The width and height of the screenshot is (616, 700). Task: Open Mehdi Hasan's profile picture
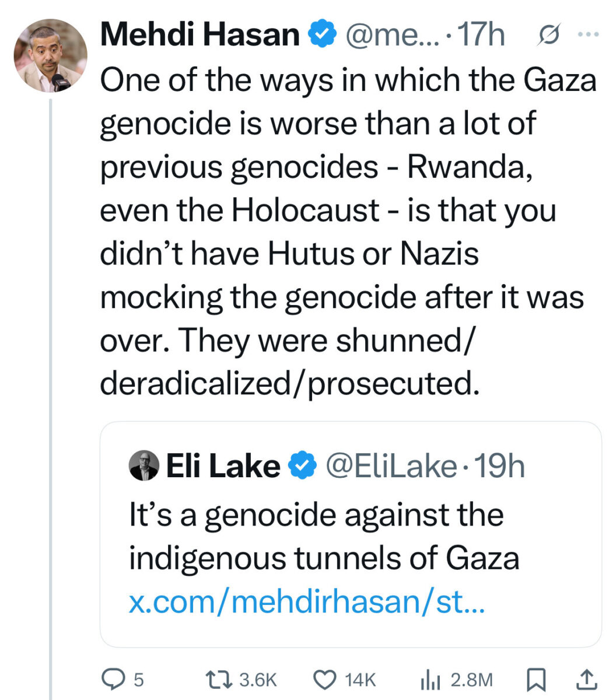(x=51, y=56)
